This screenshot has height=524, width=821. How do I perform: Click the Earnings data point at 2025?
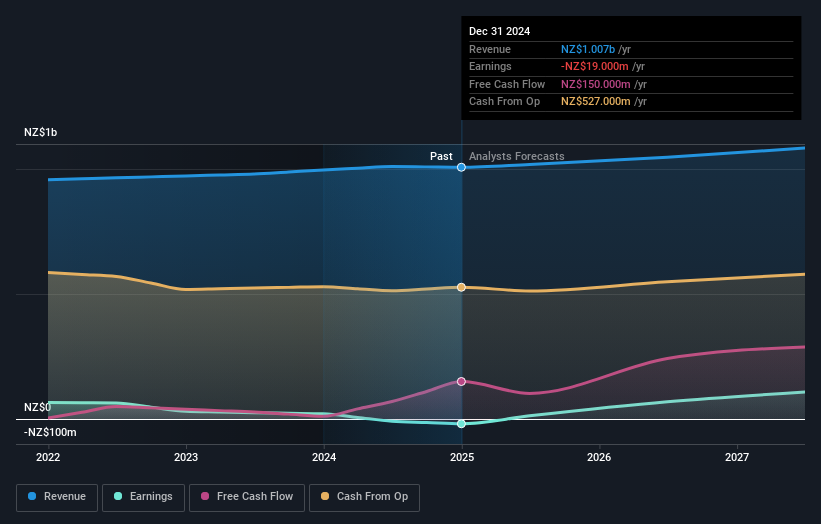point(461,424)
